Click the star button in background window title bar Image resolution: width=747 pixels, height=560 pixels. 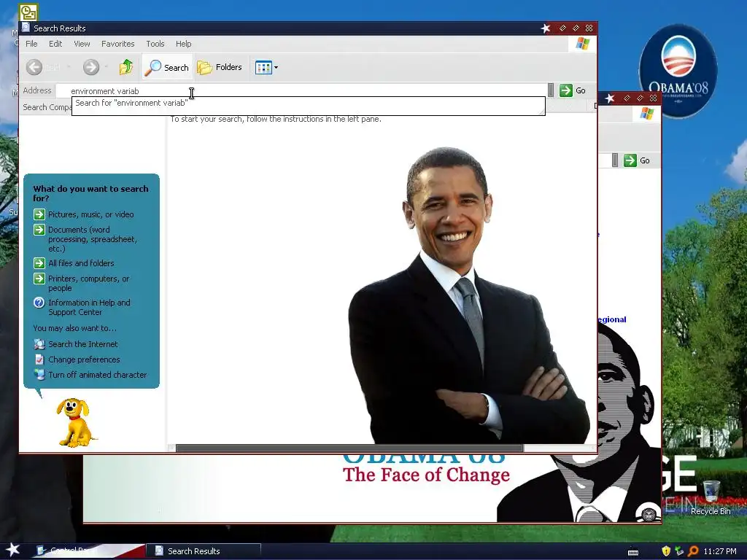point(610,98)
